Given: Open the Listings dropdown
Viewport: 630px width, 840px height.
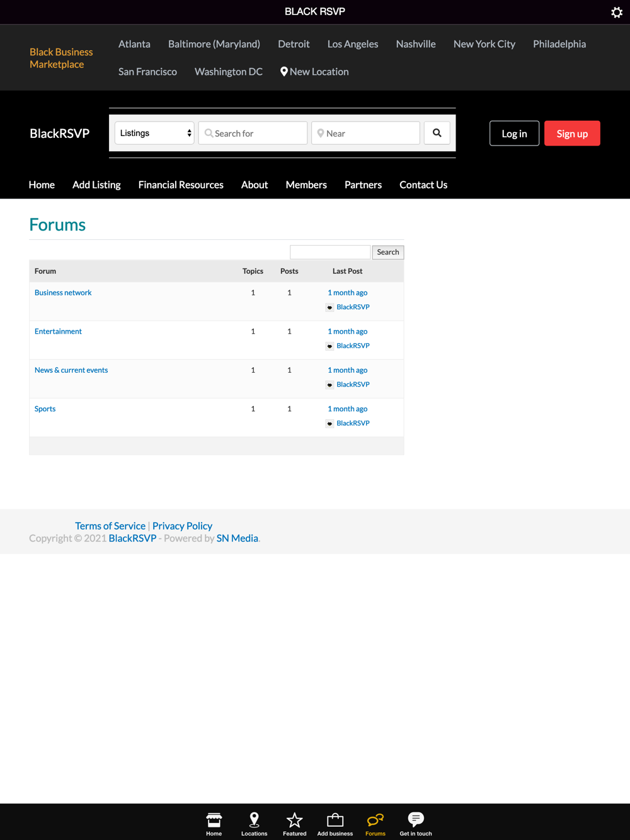Looking at the screenshot, I should [154, 133].
